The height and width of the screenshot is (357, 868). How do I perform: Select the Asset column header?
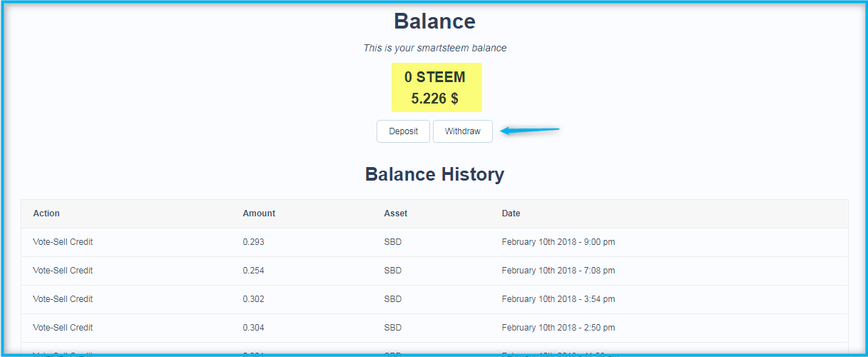click(396, 213)
